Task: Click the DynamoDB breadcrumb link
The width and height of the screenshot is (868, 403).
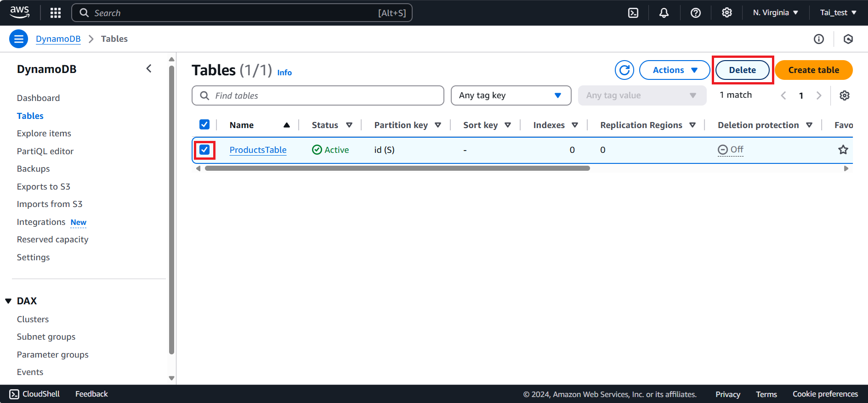Action: point(58,39)
